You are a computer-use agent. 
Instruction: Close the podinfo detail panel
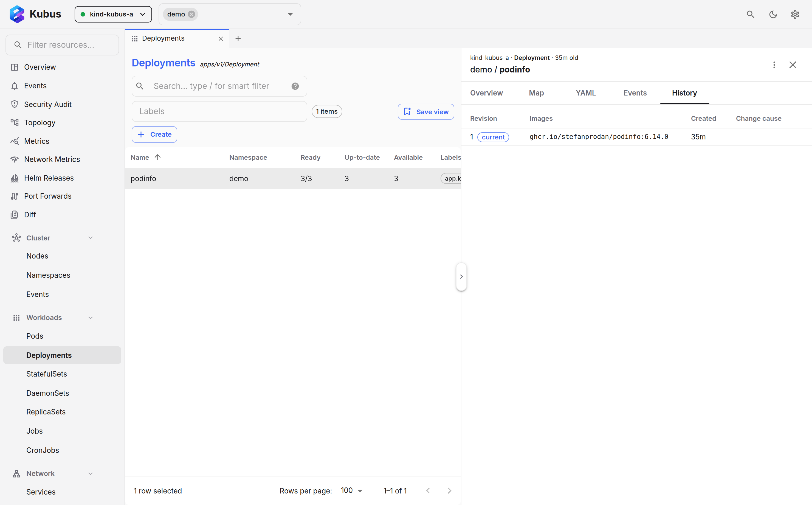(x=793, y=65)
